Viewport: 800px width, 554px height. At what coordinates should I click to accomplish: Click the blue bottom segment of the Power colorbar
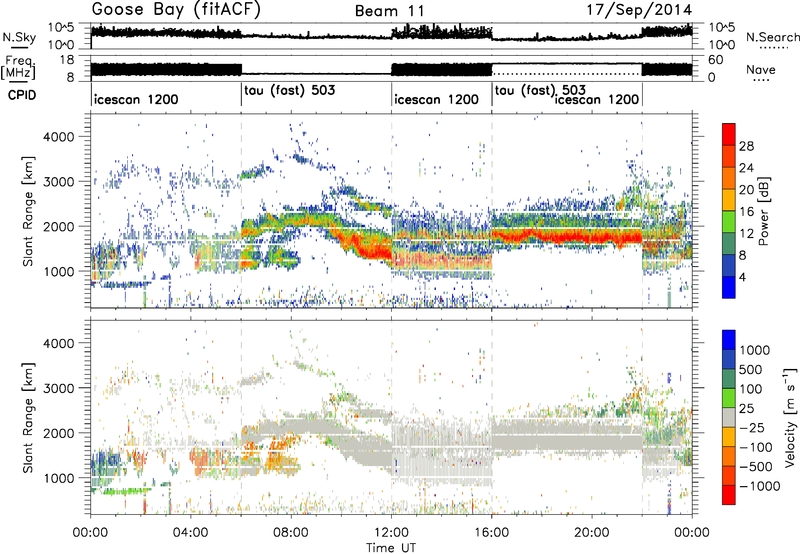click(729, 287)
